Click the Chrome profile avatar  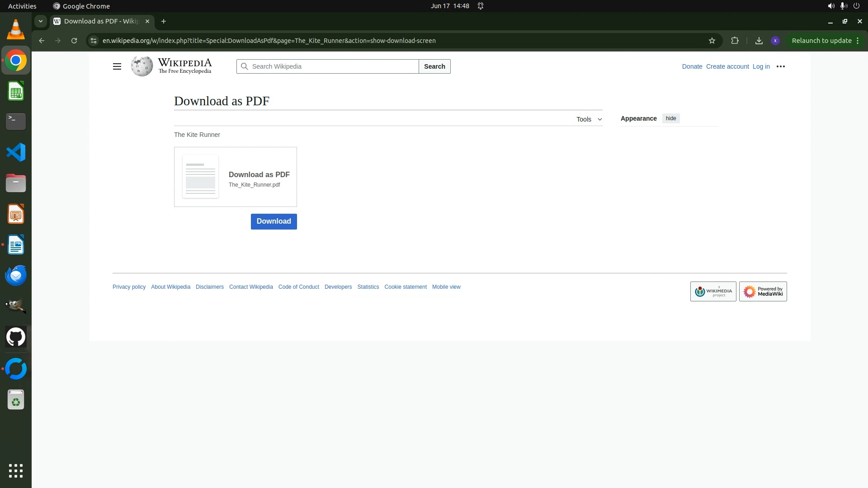[775, 41]
